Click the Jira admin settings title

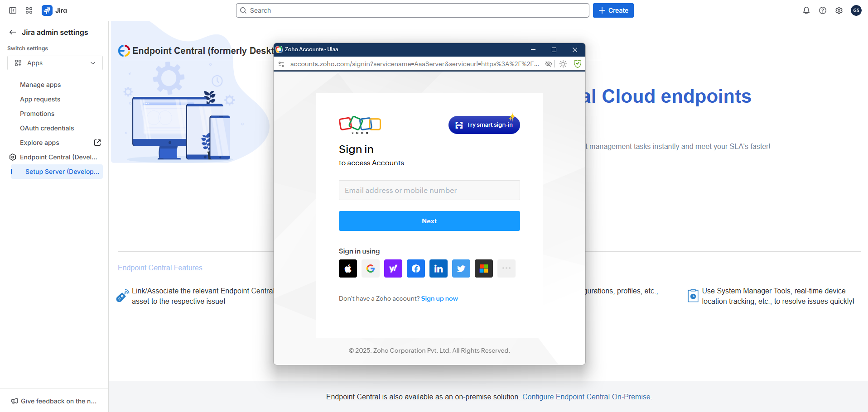[x=55, y=32]
